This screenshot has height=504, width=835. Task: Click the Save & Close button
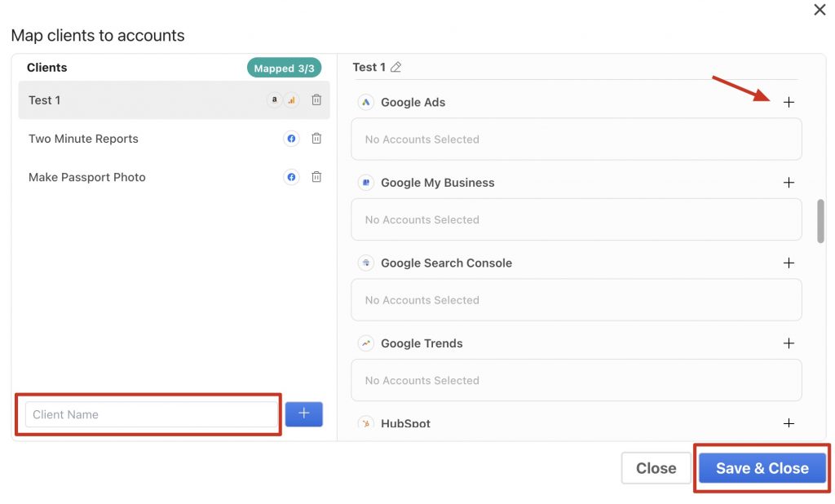tap(762, 468)
